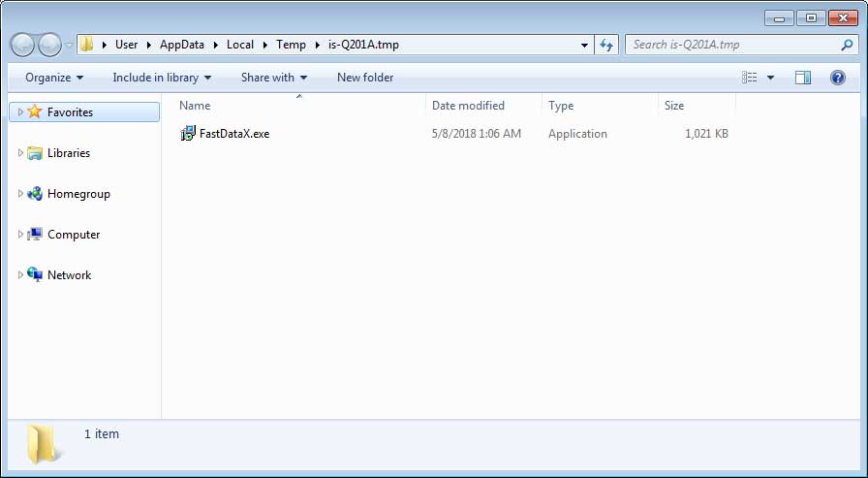Open the Organize dropdown menu
This screenshot has height=478, width=868.
tap(54, 78)
